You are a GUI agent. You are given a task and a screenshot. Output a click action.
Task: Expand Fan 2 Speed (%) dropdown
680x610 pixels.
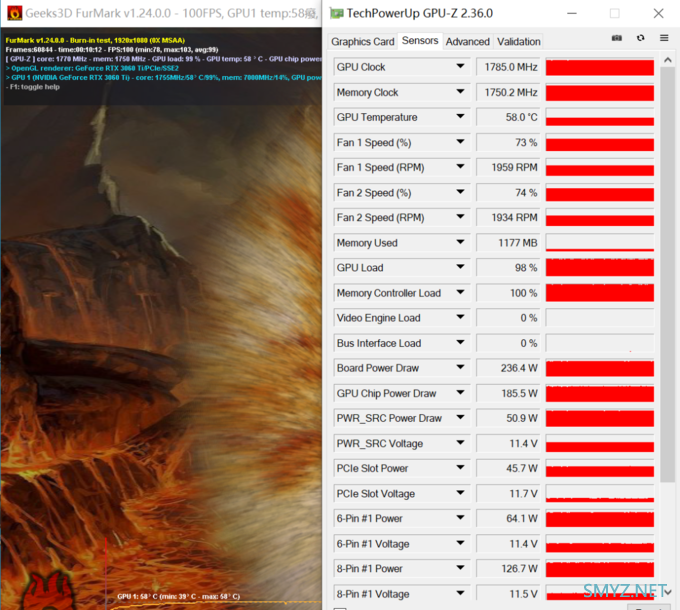tap(460, 192)
